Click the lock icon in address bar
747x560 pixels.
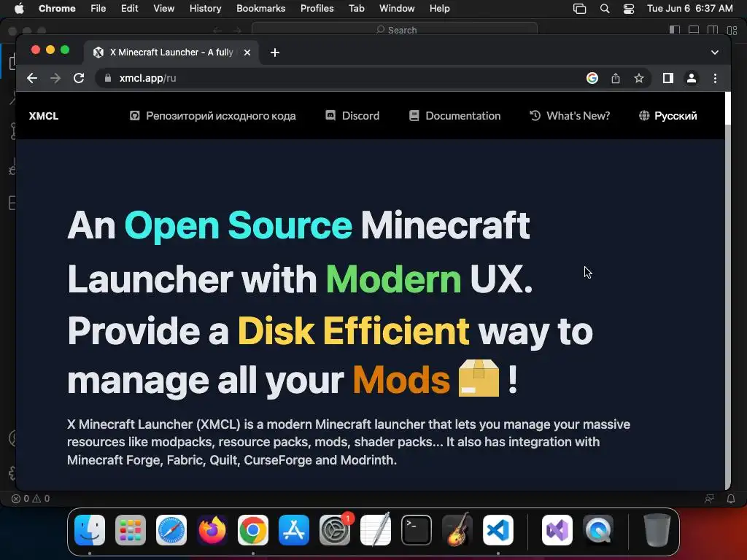(108, 78)
